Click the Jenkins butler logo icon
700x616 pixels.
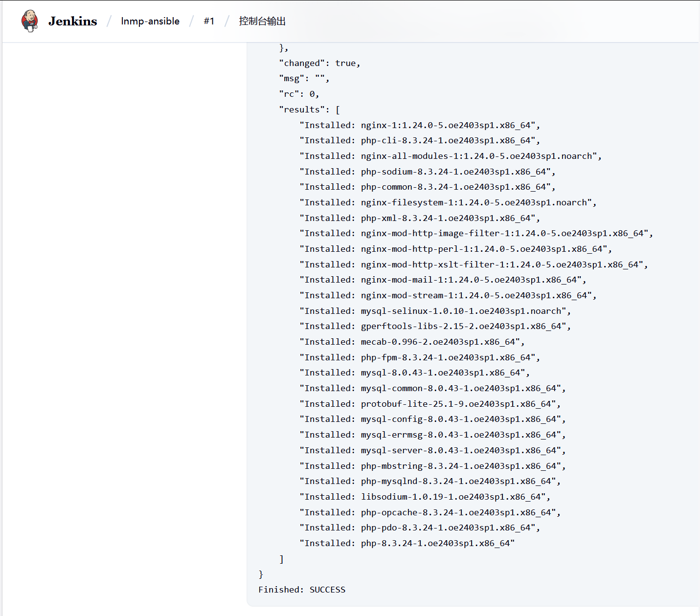(x=30, y=21)
